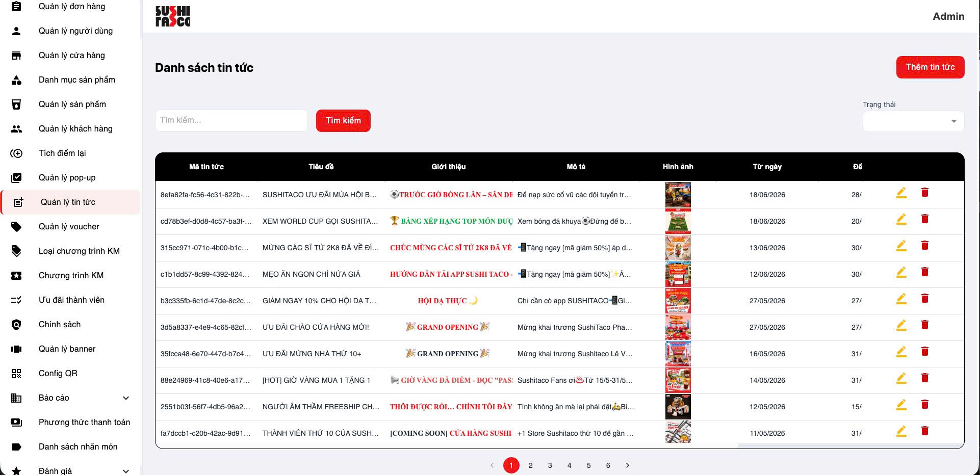Click the Tiêu đề column header
This screenshot has width=980, height=475.
pos(321,167)
